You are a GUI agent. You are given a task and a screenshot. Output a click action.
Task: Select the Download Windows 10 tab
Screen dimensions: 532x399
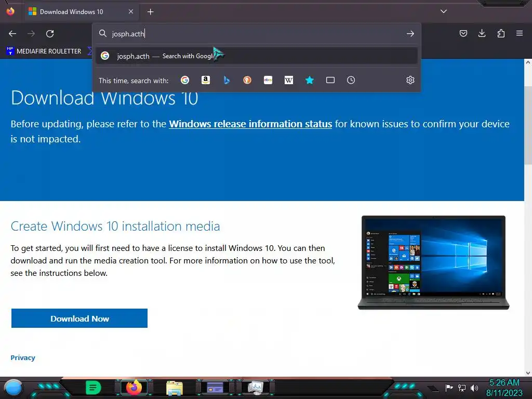point(81,12)
